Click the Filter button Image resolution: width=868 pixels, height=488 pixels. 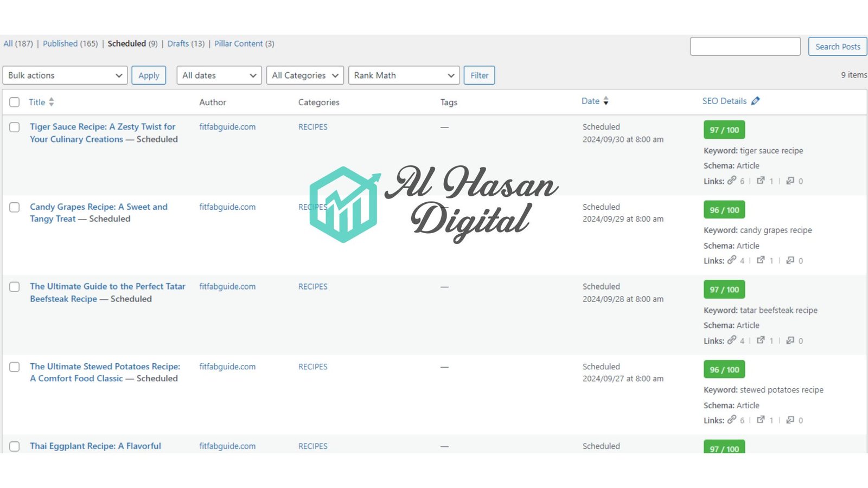click(480, 75)
